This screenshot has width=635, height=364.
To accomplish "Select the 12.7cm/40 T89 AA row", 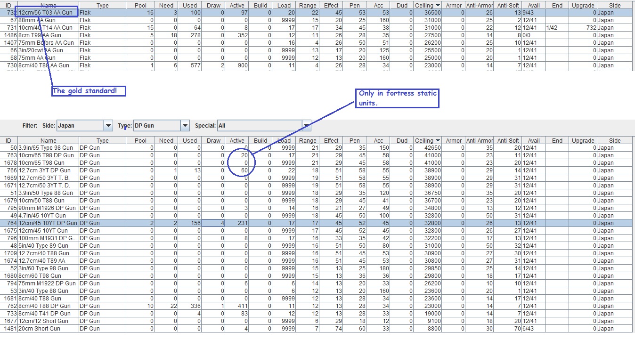I will [316, 261].
